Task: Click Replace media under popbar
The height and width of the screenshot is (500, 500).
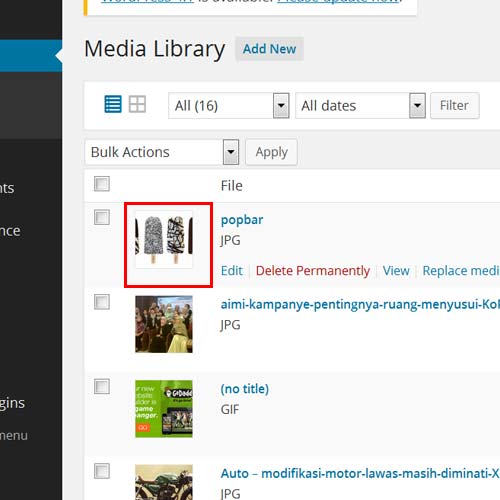Action: (461, 271)
